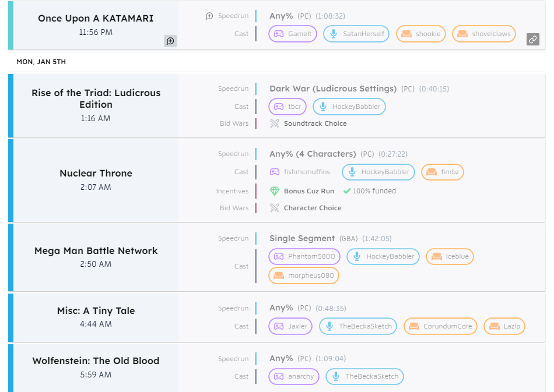This screenshot has width=554, height=392.
Task: Click the HockeyBabbler chip in the Rise of the Triad row
Action: pyautogui.click(x=349, y=107)
